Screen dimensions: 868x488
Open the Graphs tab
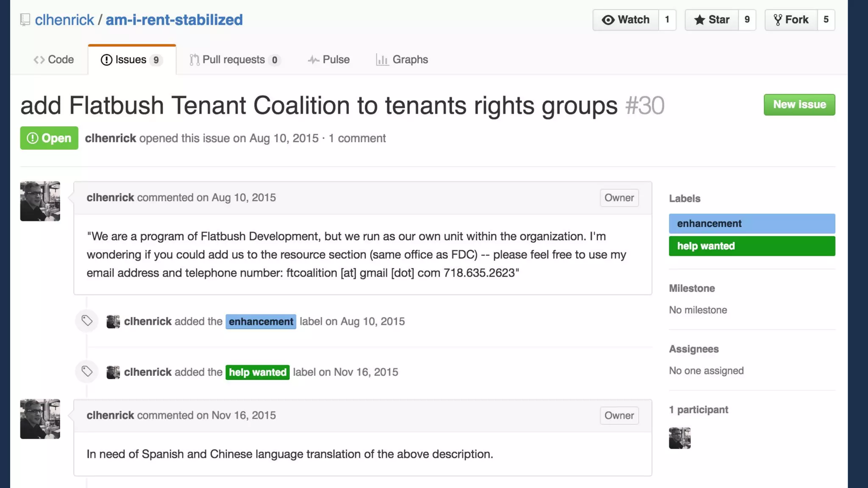(402, 60)
